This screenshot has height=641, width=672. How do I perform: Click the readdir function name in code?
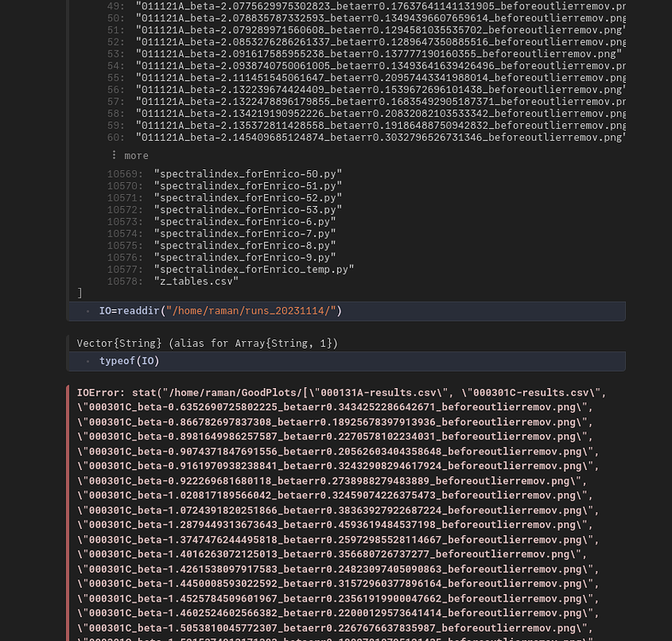(138, 311)
